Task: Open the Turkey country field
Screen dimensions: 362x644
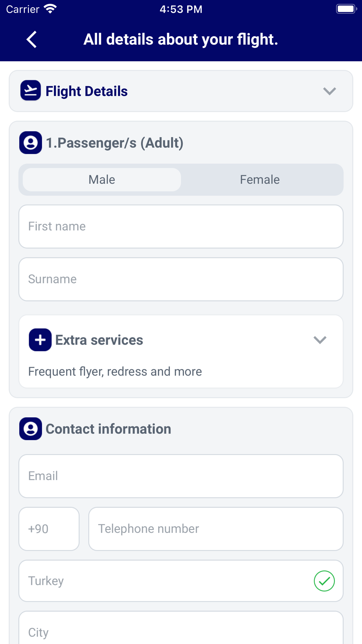Action: click(163, 581)
